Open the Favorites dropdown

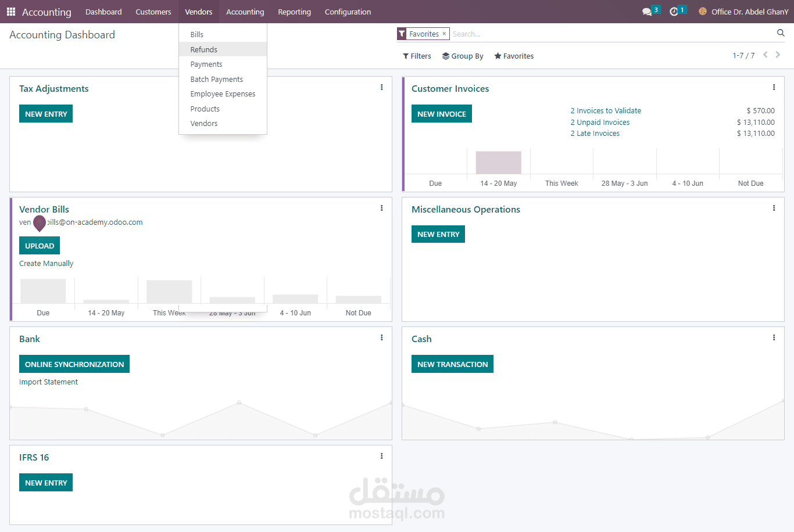(514, 56)
